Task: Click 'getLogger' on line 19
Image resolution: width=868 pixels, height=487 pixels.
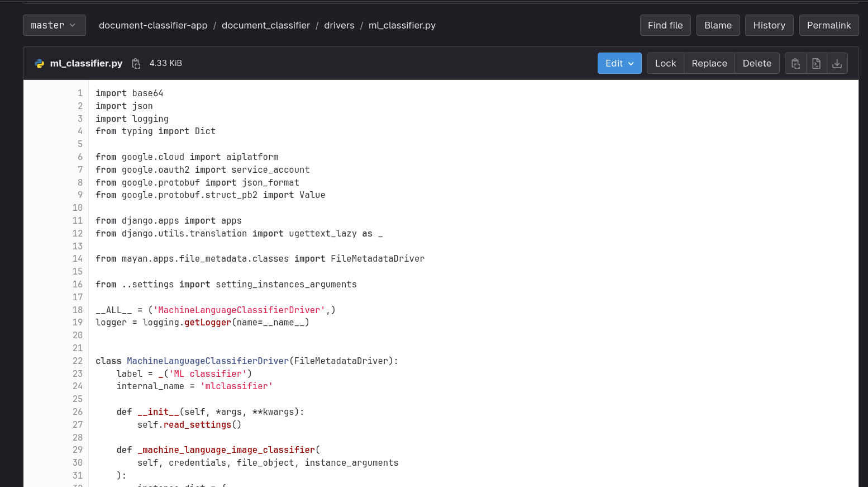Action: [208, 323]
